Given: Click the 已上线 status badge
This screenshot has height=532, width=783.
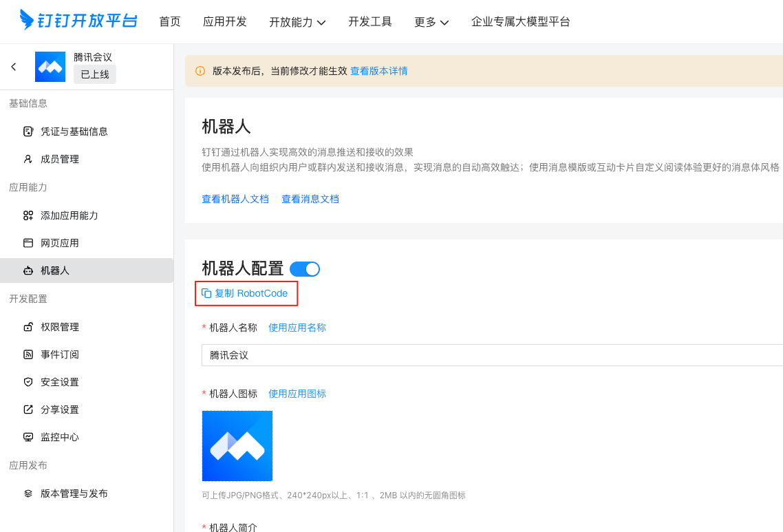Looking at the screenshot, I should pos(95,74).
